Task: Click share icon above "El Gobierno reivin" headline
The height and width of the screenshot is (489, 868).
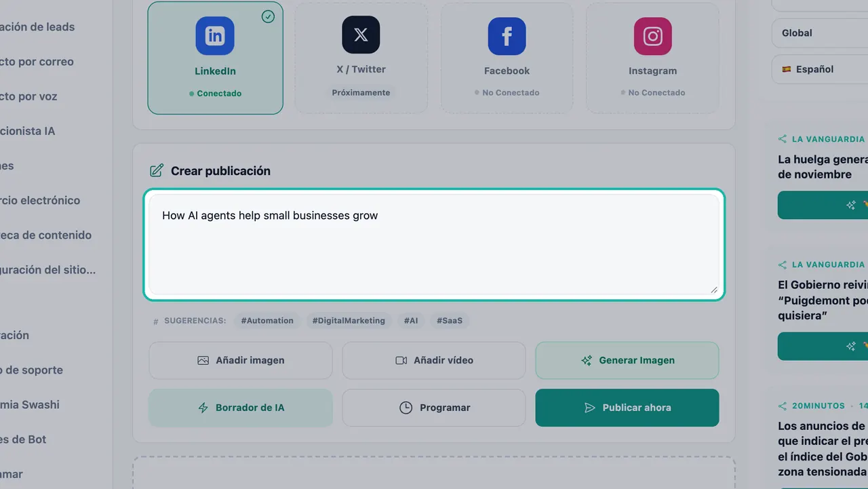Action: pyautogui.click(x=783, y=265)
